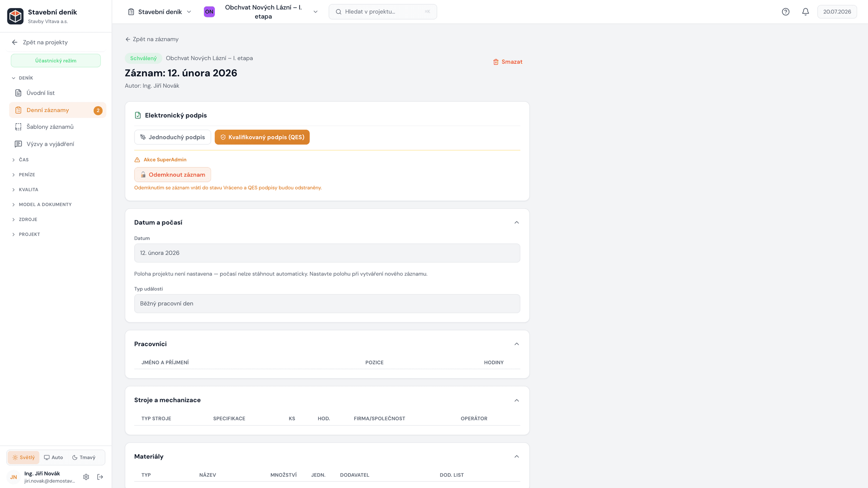Open Úvodní list in sidebar
The height and width of the screenshot is (488, 868).
(57, 93)
